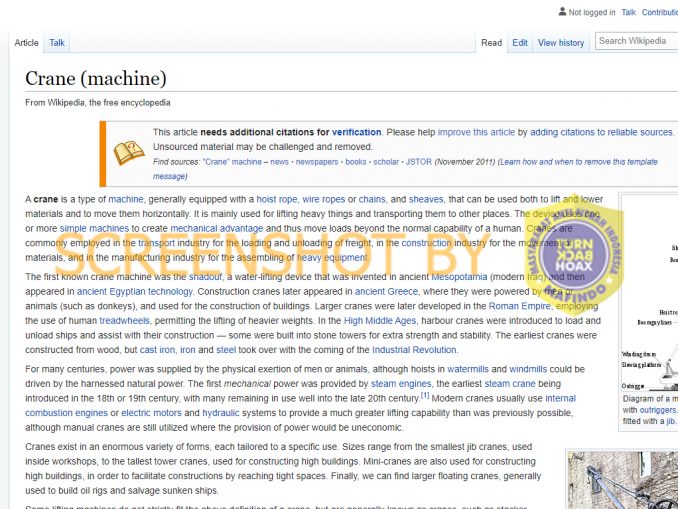Click the open book citation icon
The width and height of the screenshot is (678, 509).
[x=128, y=153]
